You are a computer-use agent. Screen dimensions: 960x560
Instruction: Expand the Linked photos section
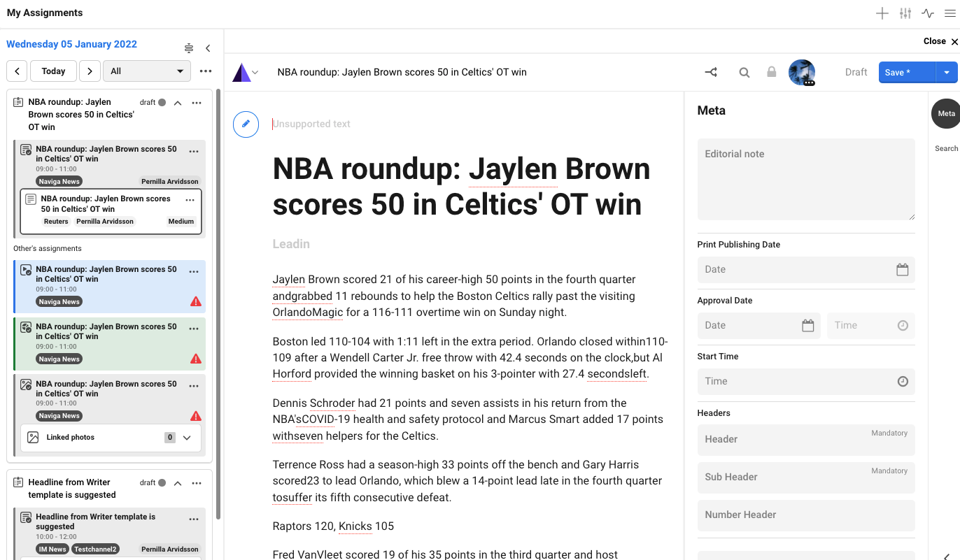(x=187, y=438)
